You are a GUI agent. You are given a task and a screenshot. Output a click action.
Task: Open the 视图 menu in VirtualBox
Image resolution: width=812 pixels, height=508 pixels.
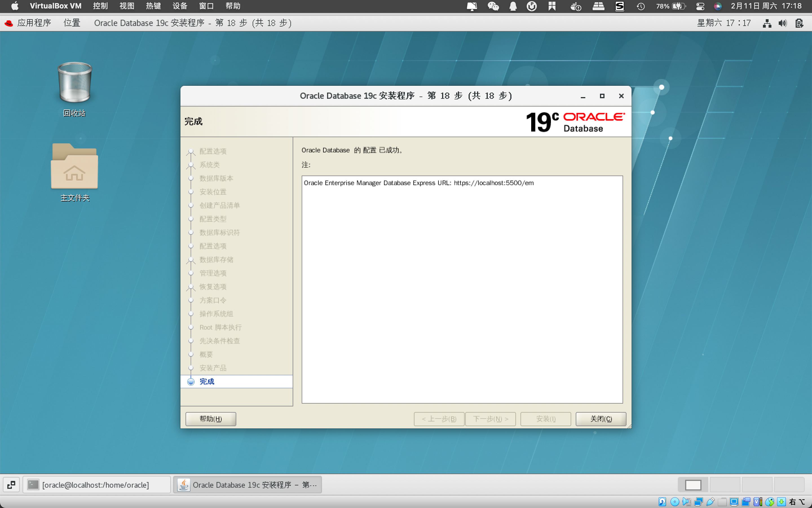(x=127, y=6)
